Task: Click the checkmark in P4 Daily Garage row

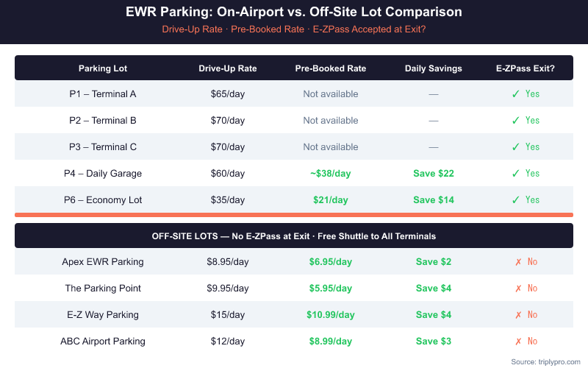Action: point(516,173)
